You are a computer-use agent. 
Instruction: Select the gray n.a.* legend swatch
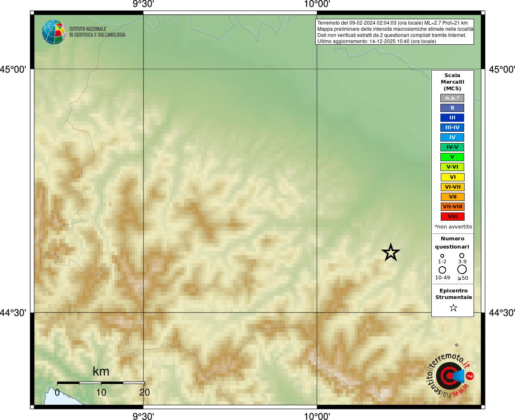click(452, 98)
